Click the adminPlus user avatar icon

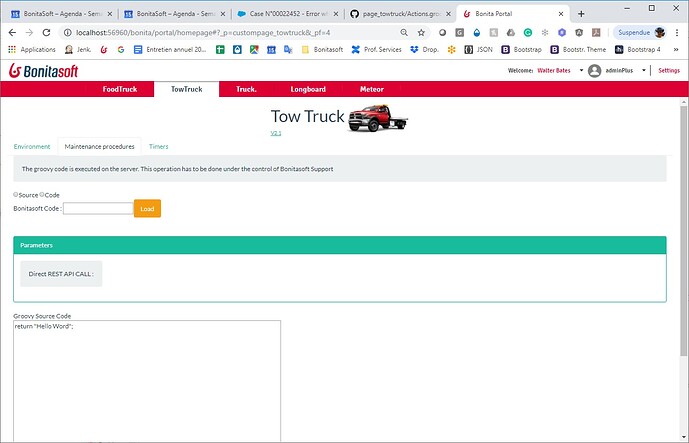click(x=595, y=70)
